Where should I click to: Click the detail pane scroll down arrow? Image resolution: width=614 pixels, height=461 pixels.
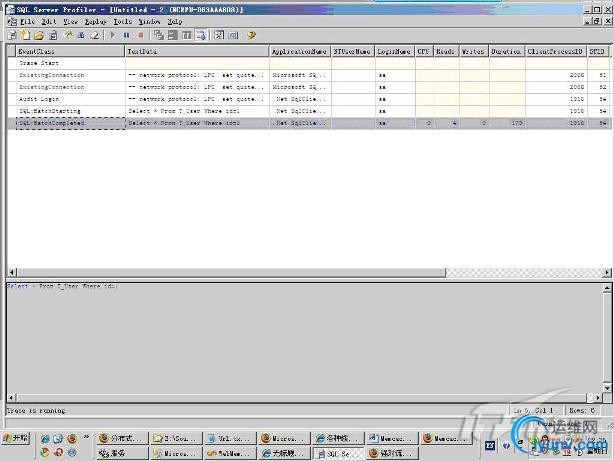pos(607,388)
